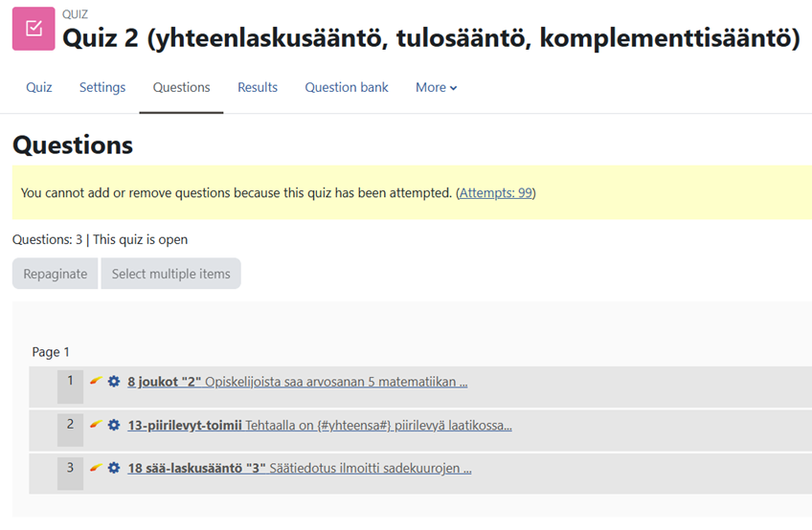Open gear settings for 13-piirilevyt-toimii question
812x530 pixels.
(x=114, y=425)
